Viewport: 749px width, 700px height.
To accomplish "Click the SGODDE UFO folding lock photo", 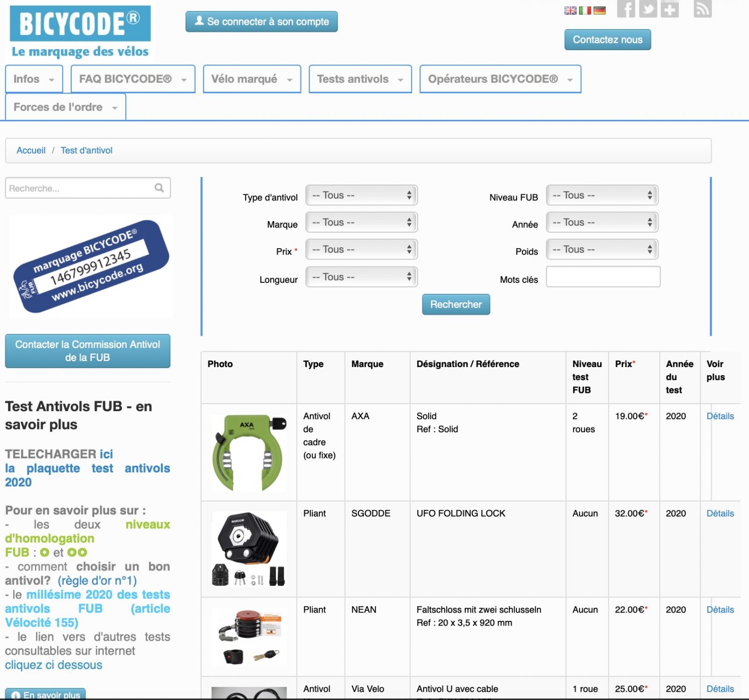I will coord(249,549).
